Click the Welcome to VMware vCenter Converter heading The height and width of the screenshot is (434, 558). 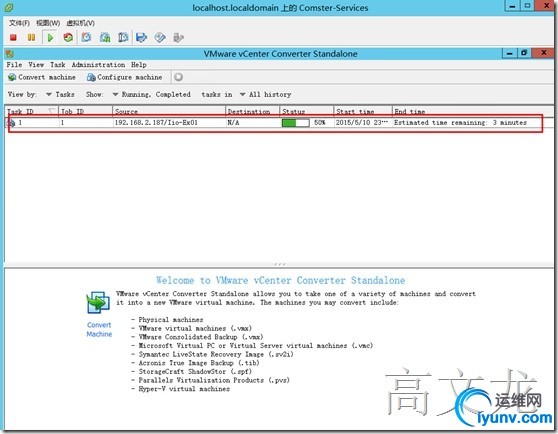click(x=280, y=280)
